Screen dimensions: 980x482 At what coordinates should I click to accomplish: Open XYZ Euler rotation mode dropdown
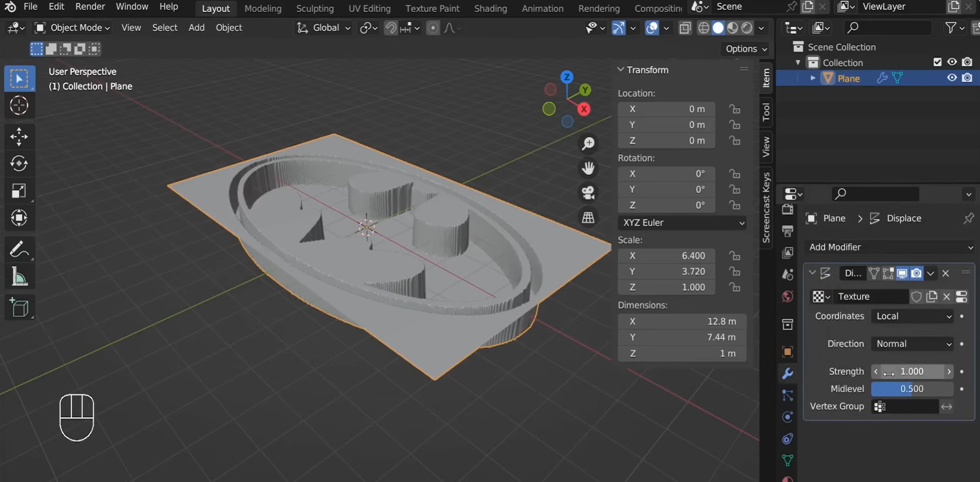(682, 222)
